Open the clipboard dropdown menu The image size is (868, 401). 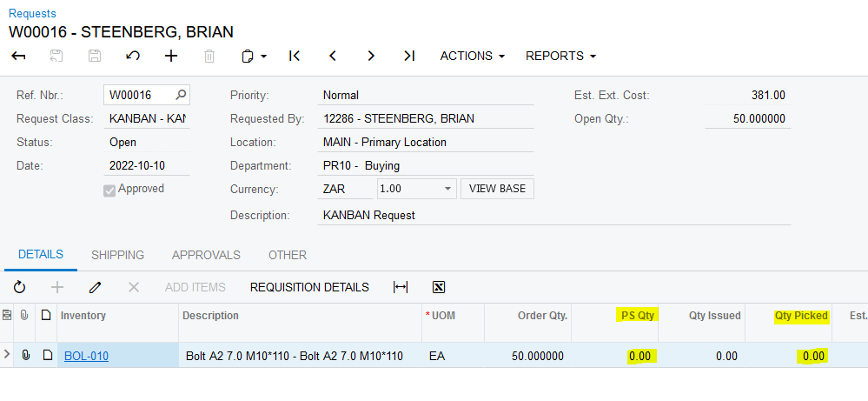click(x=254, y=56)
